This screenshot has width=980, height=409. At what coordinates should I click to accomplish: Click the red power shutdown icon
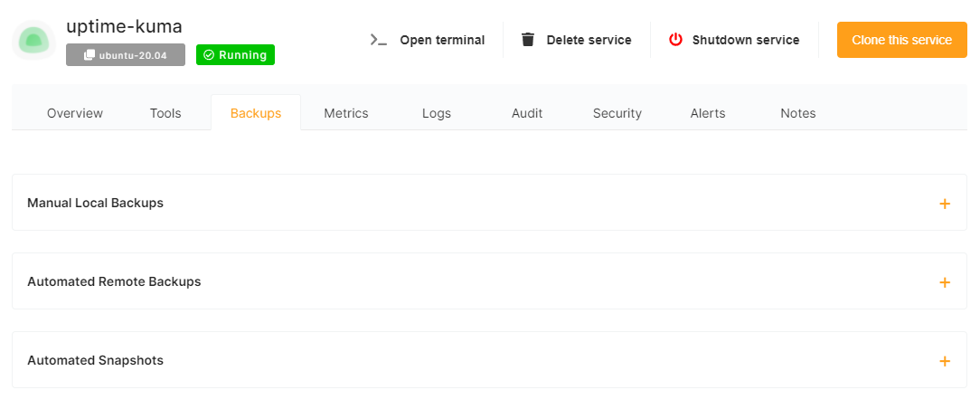(x=675, y=40)
